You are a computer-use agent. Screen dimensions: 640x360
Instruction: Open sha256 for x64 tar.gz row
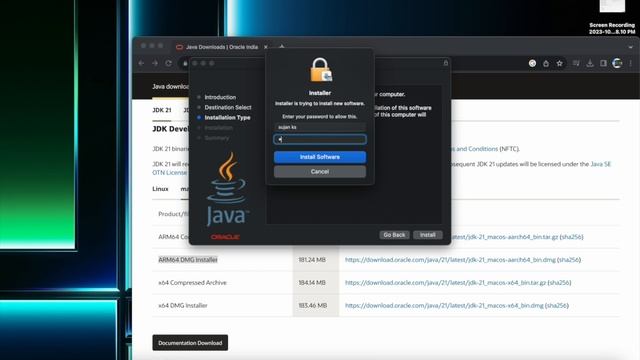[559, 282]
